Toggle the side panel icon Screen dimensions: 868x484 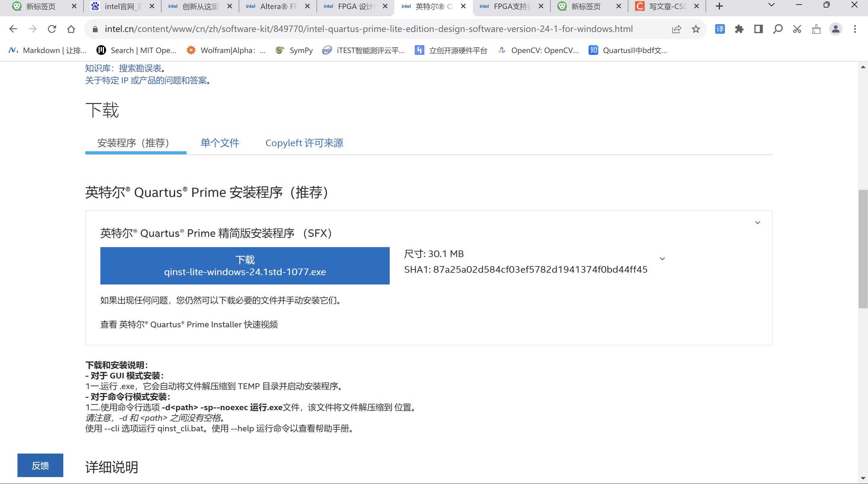click(x=758, y=29)
